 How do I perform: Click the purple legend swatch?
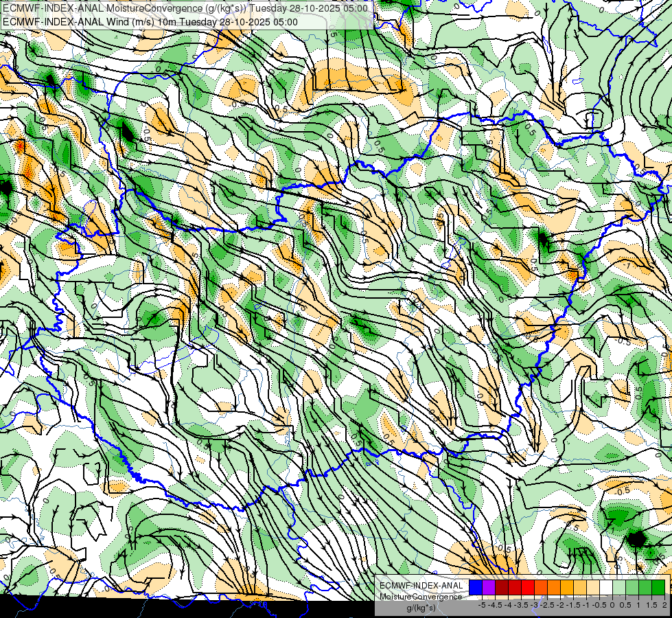coord(489,587)
